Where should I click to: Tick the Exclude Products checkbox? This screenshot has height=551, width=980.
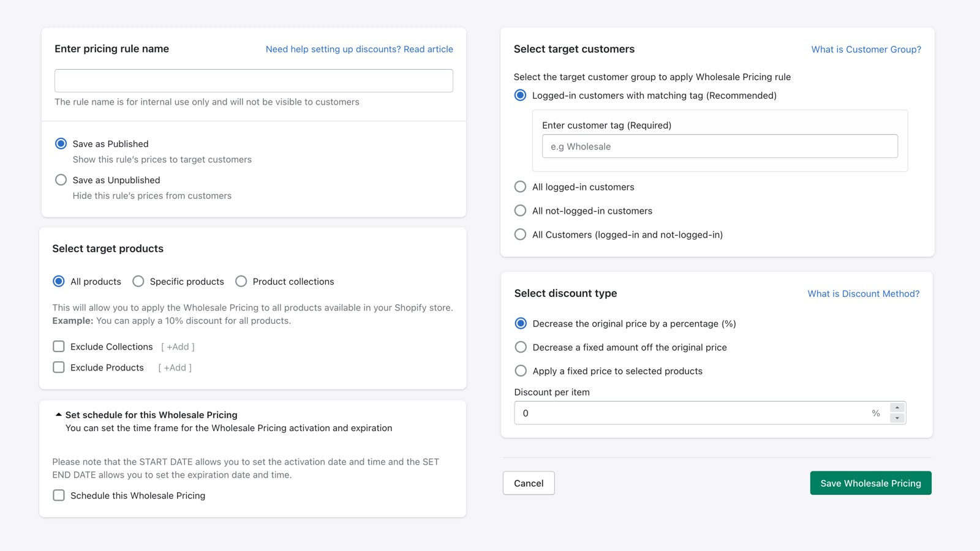(59, 367)
